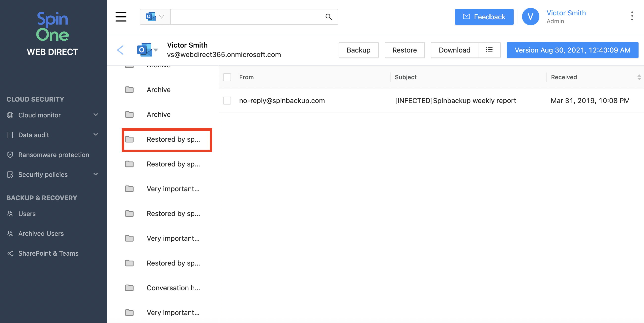Open Archived Users in sidebar
Viewport: 644px width, 323px height.
41,233
